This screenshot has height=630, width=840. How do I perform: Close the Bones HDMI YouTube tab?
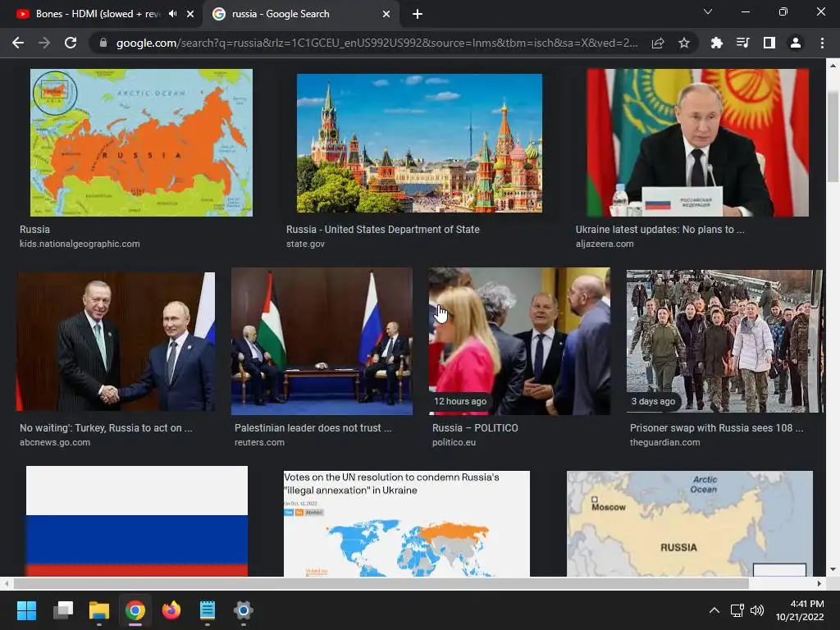[190, 14]
